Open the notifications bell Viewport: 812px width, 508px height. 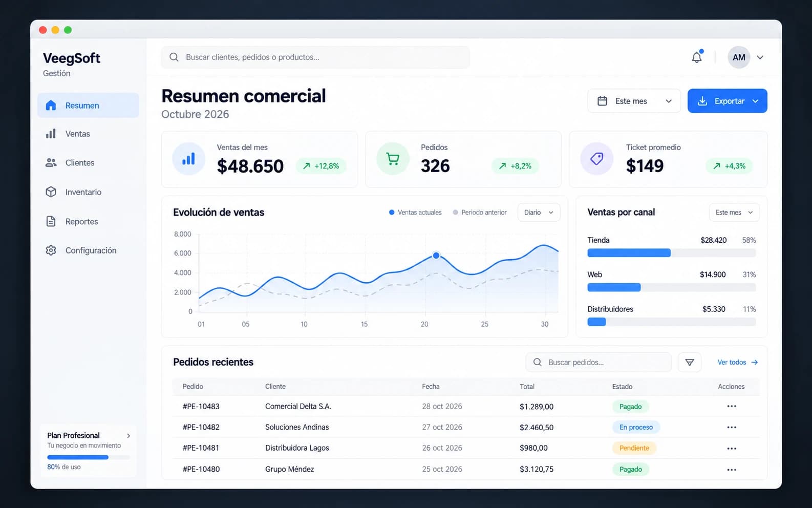click(697, 57)
